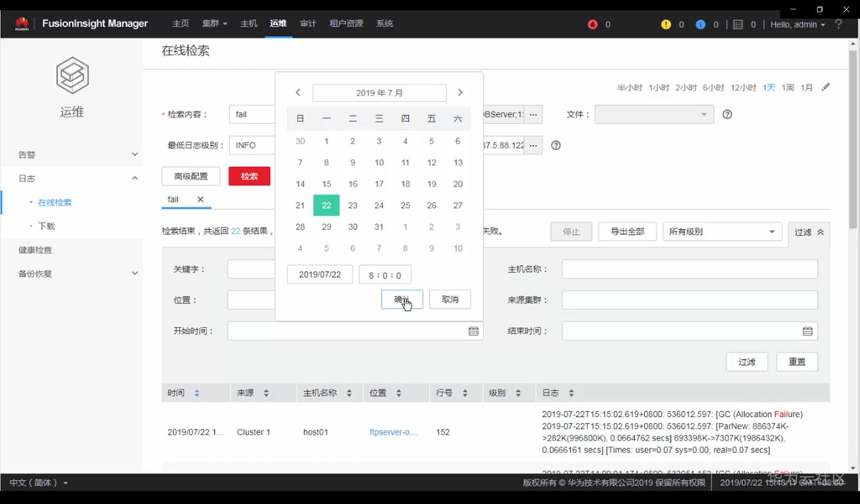Open the critical alarms flame icon
Viewport: 860px width, 504px height.
(x=592, y=24)
